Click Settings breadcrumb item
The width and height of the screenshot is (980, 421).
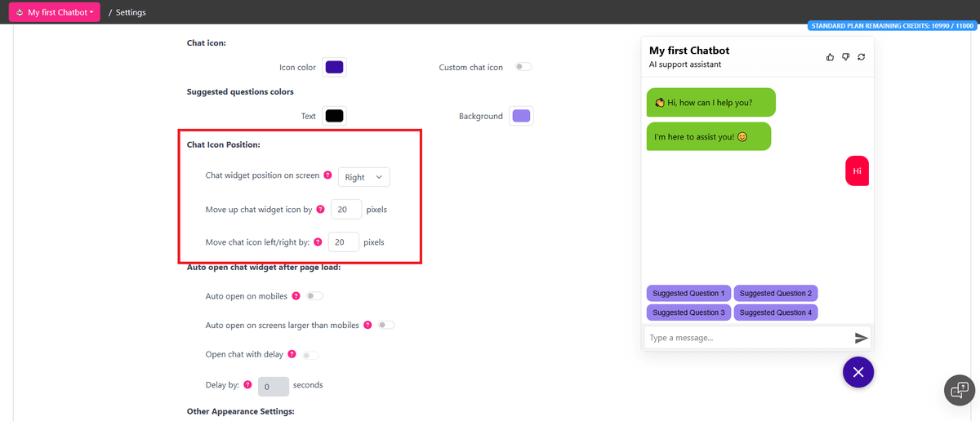(x=131, y=13)
